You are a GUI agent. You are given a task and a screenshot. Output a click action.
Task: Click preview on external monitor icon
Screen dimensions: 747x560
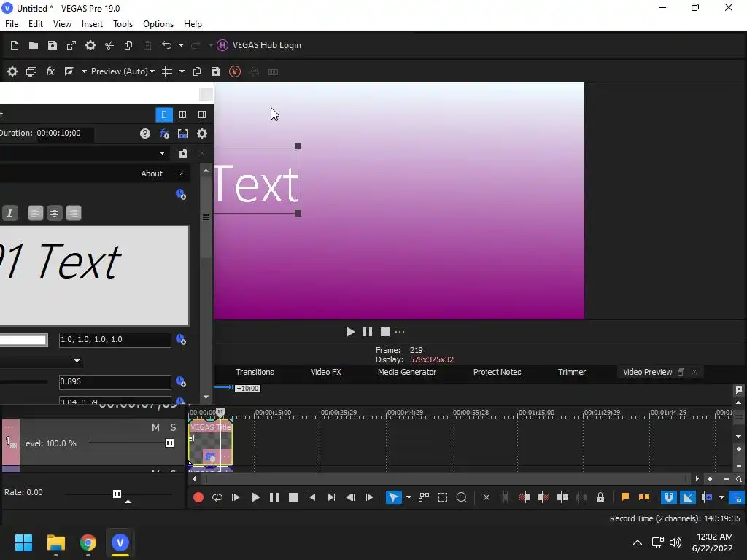tap(31, 71)
